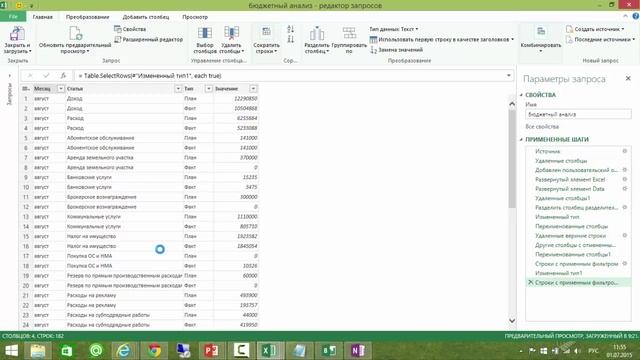Sort descending with the Z-A icon
The image size is (640, 360).
[291, 39]
